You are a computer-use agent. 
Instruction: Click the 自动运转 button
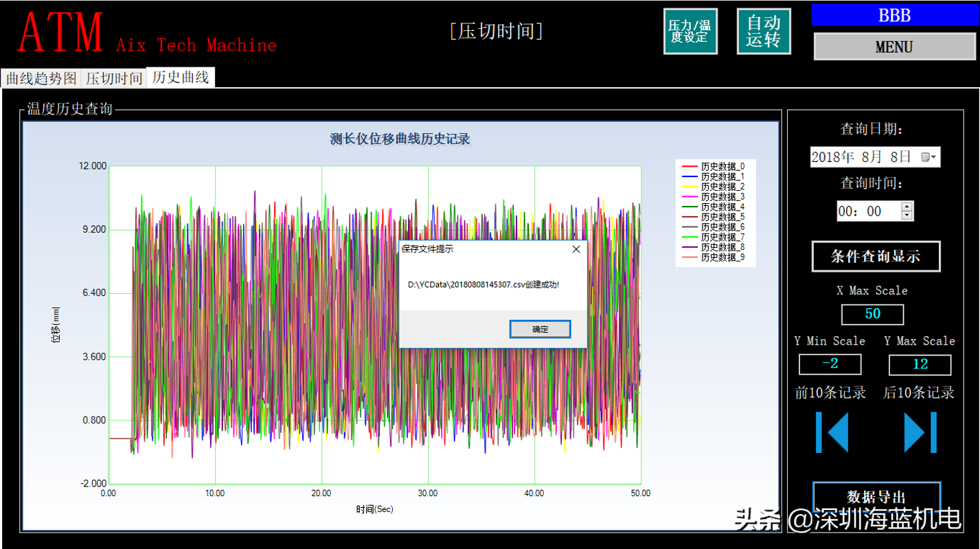764,32
